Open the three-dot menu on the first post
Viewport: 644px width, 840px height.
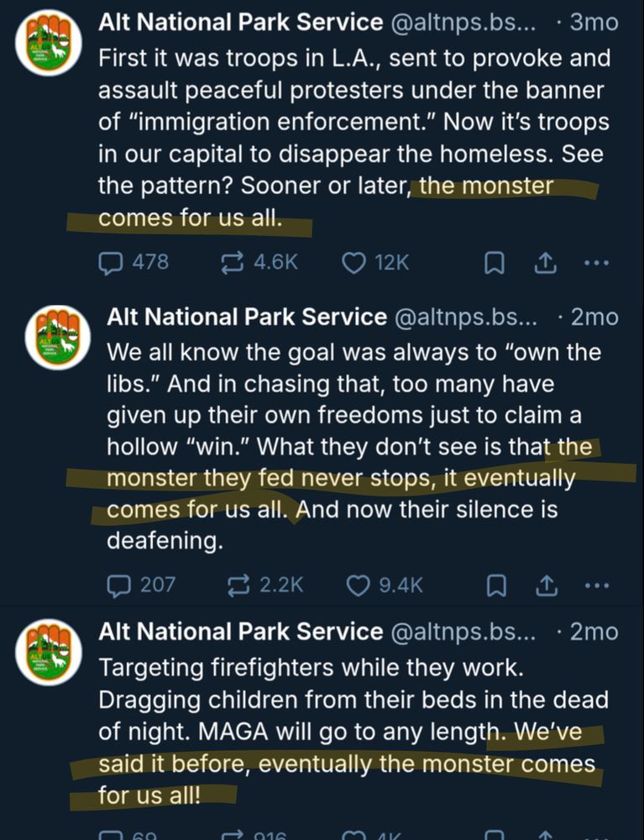click(x=597, y=262)
